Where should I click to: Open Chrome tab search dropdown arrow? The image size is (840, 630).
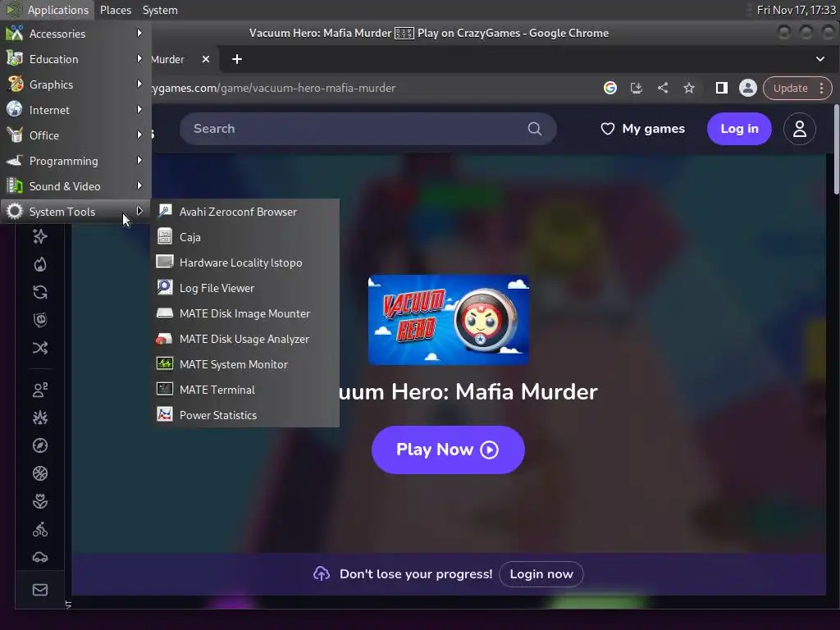[x=820, y=59]
